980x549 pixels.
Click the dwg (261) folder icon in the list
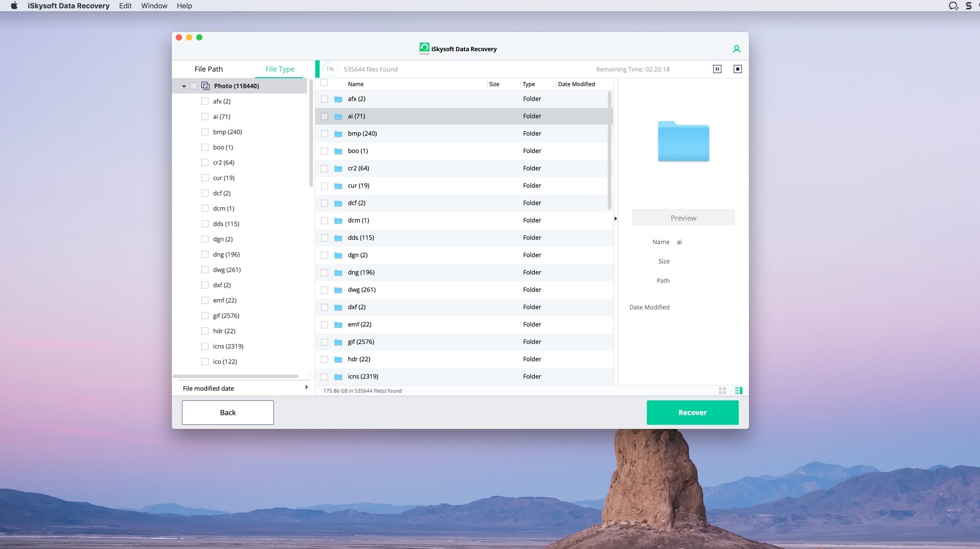pyautogui.click(x=338, y=290)
